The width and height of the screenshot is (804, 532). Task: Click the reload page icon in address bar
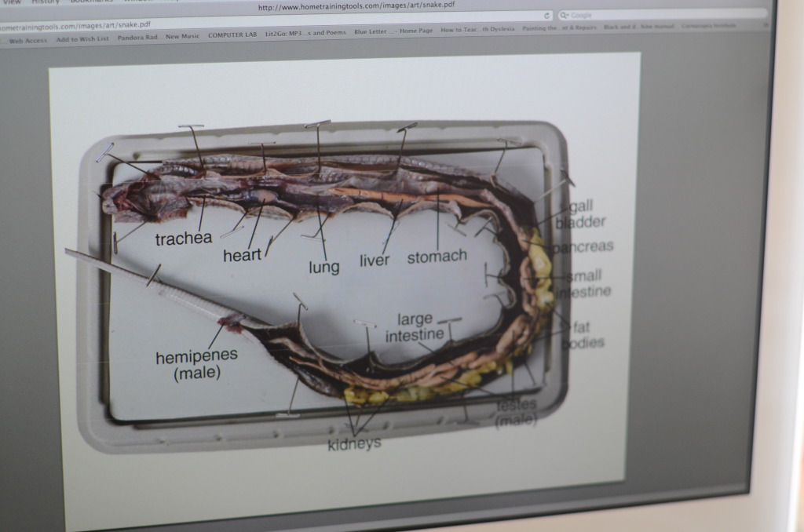coord(546,16)
